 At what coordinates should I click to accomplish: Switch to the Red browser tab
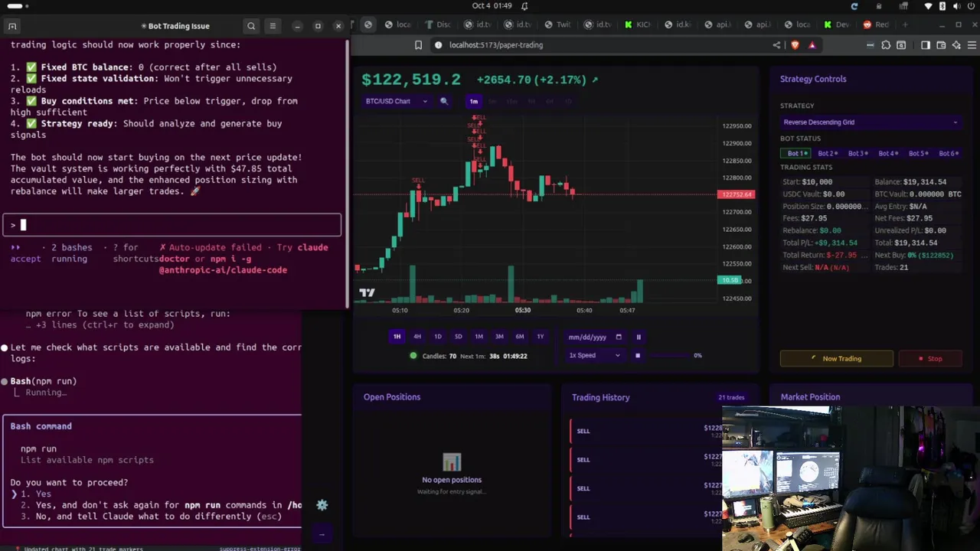tap(877, 24)
